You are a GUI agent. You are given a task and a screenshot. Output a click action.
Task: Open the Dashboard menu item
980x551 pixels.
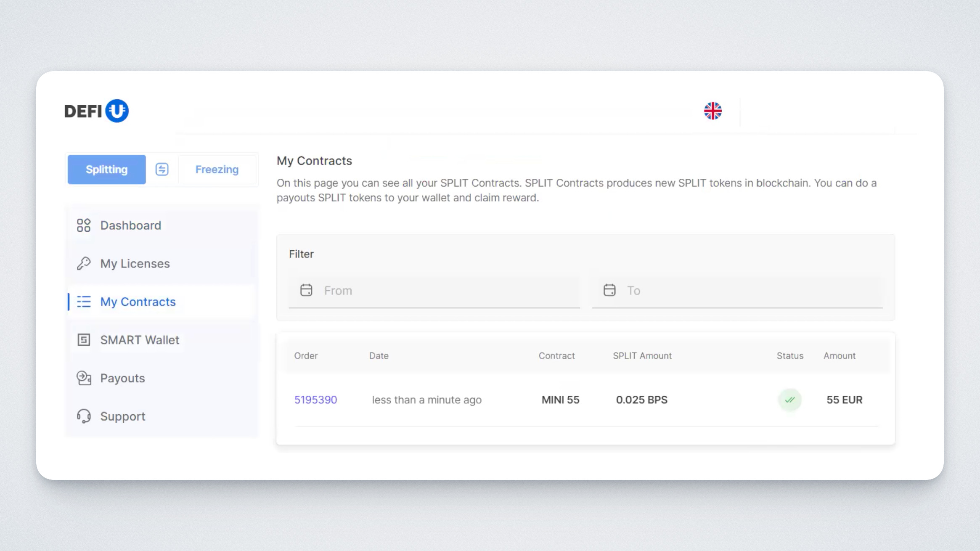click(x=130, y=225)
